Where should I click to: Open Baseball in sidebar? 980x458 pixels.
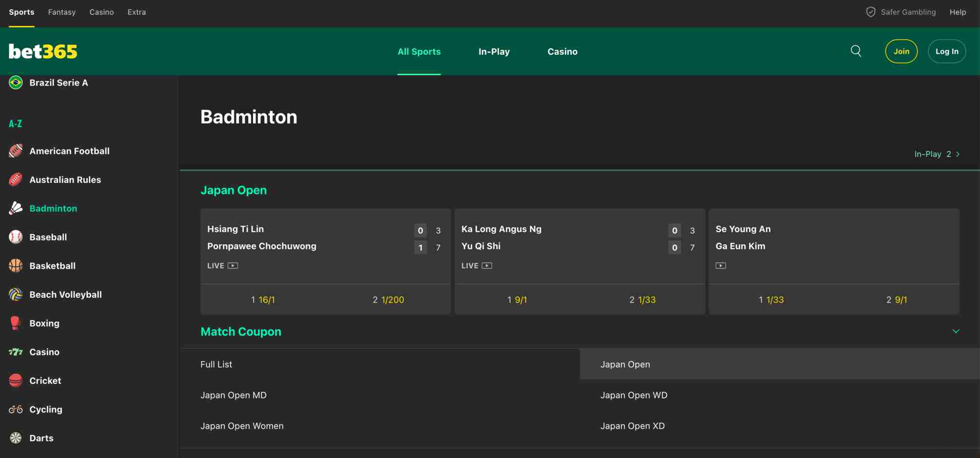coord(48,237)
